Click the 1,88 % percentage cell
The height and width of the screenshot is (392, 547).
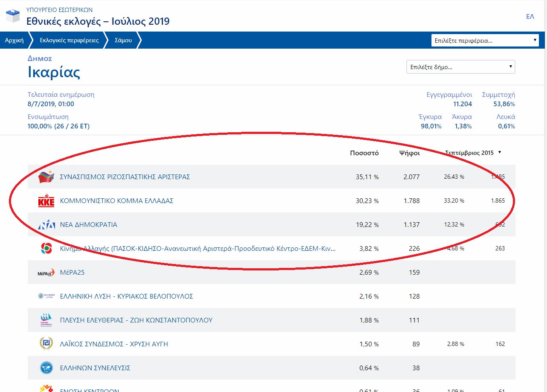tap(369, 320)
